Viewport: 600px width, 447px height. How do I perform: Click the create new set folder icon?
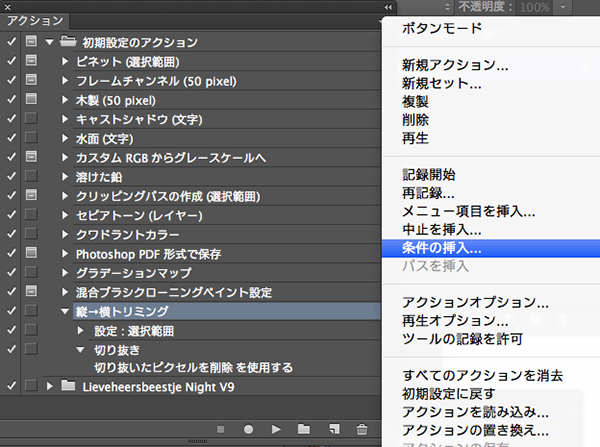(x=305, y=429)
